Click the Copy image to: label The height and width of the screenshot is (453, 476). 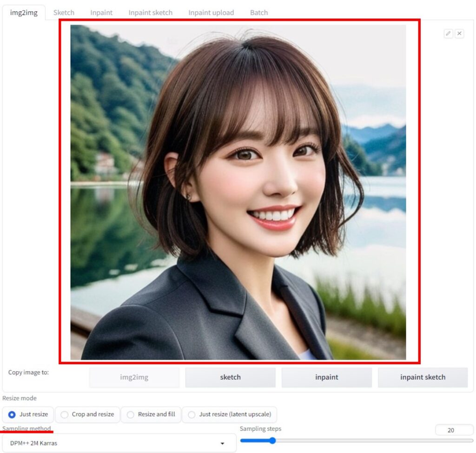(x=28, y=372)
